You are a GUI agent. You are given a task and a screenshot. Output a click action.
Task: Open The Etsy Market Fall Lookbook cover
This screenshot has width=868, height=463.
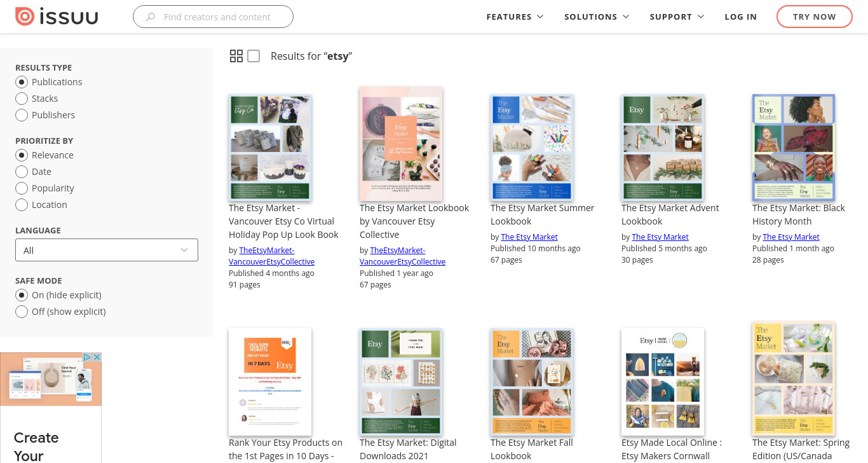point(532,382)
